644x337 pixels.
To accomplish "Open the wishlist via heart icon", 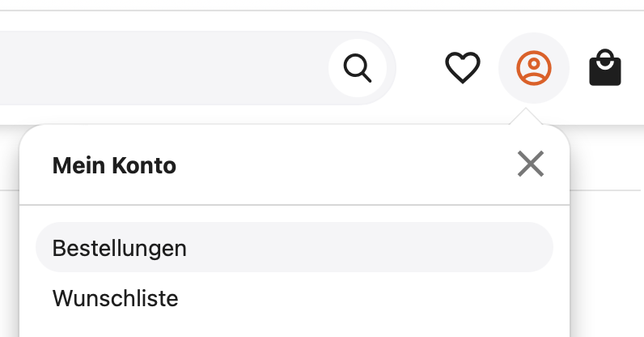I will [x=463, y=67].
